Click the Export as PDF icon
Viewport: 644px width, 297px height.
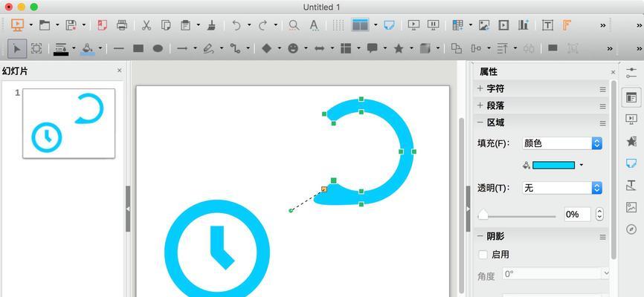click(x=103, y=25)
